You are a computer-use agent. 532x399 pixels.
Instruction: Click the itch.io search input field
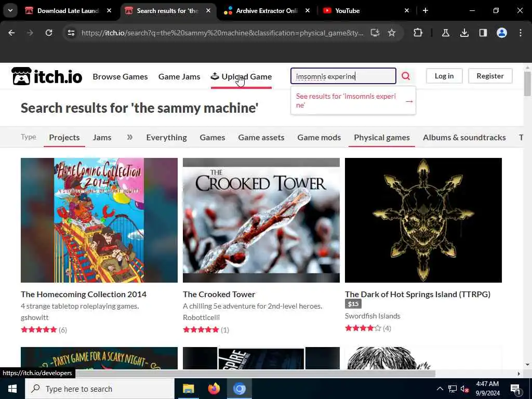click(x=343, y=76)
